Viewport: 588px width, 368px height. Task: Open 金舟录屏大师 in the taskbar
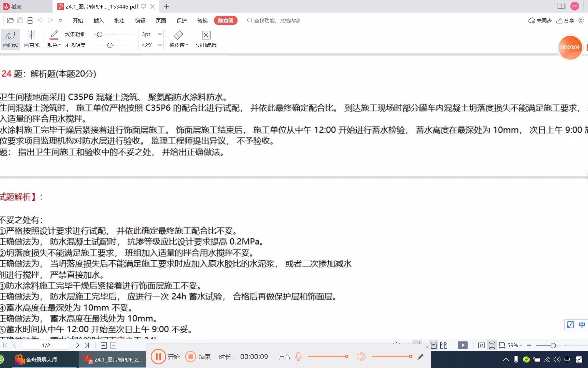point(44,359)
